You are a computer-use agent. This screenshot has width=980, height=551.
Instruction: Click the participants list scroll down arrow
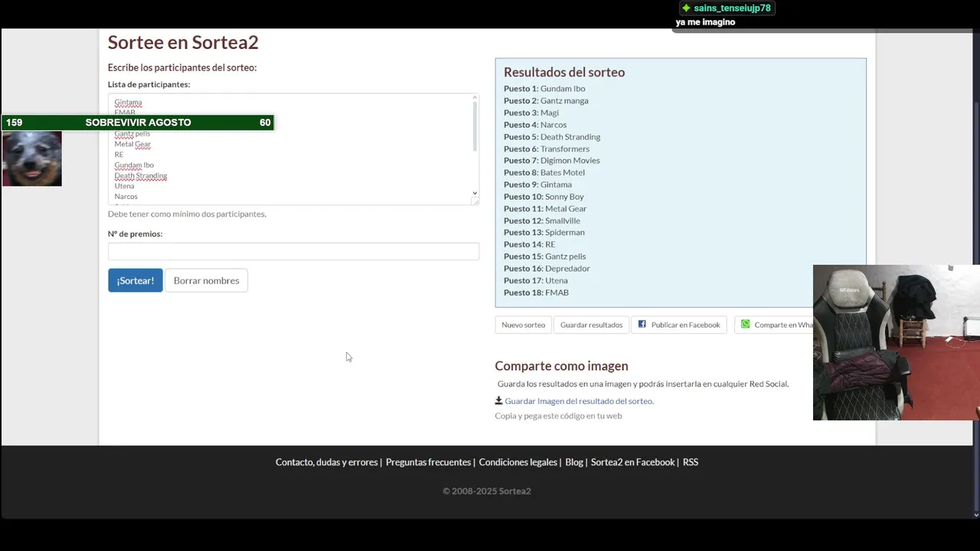pos(475,193)
